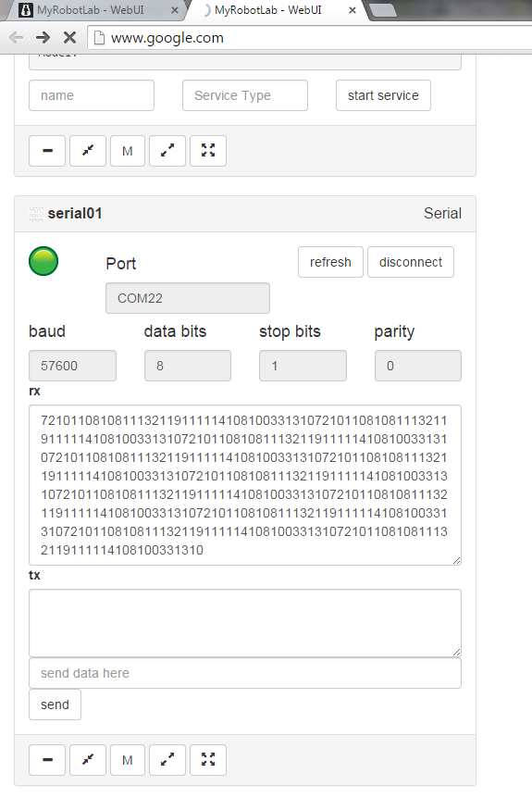Click the green connection status indicator
Screen dimensions: 532x798
pyautogui.click(x=43, y=261)
